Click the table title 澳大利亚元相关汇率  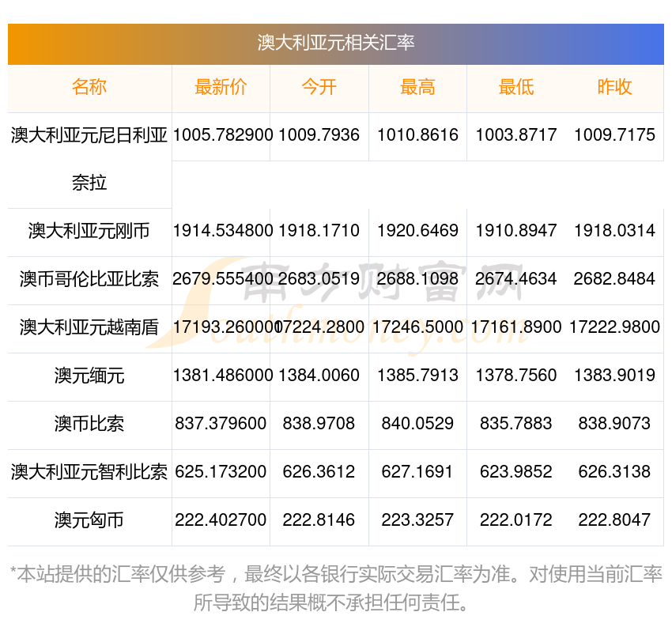(336, 43)
